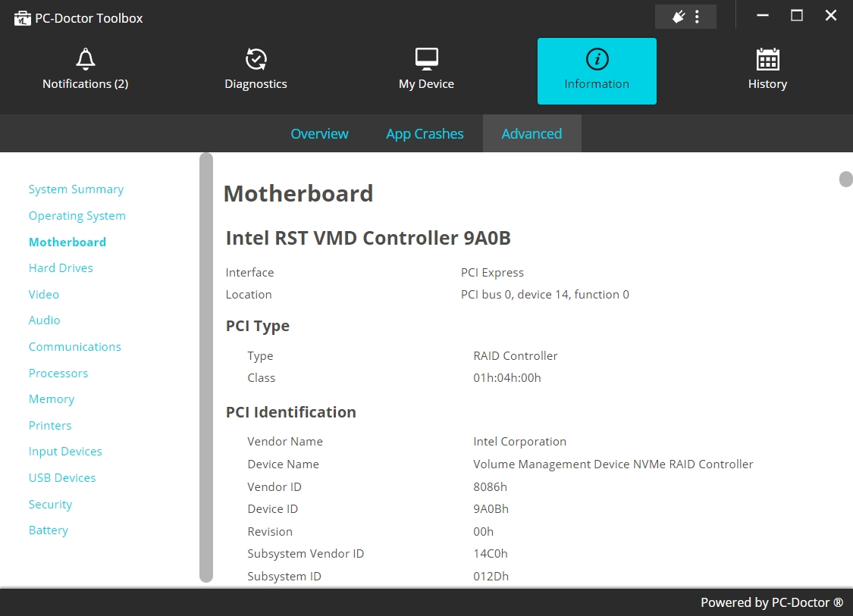This screenshot has width=853, height=616.
Task: Click the Diagnostics checkmark-cycle icon
Action: tap(256, 58)
